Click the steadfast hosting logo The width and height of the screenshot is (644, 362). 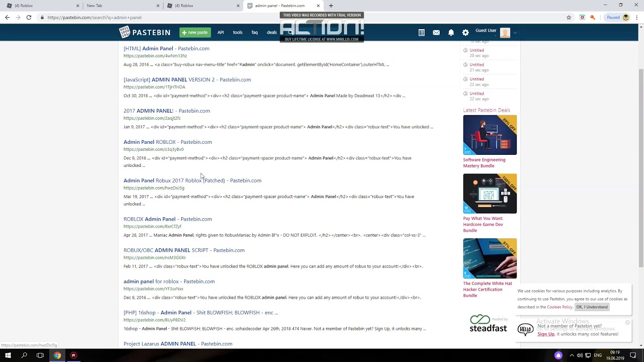tap(488, 324)
